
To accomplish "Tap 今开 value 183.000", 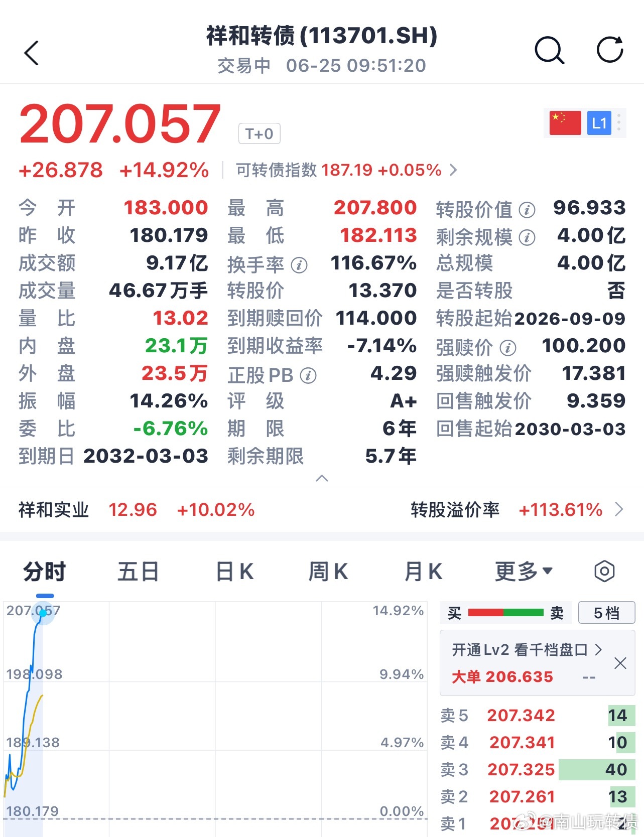I will click(x=166, y=207).
